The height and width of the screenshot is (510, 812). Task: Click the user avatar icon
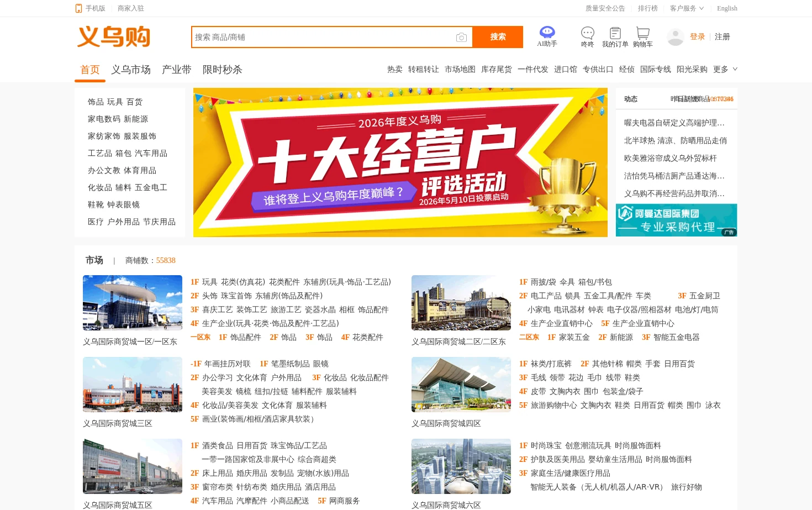(675, 37)
